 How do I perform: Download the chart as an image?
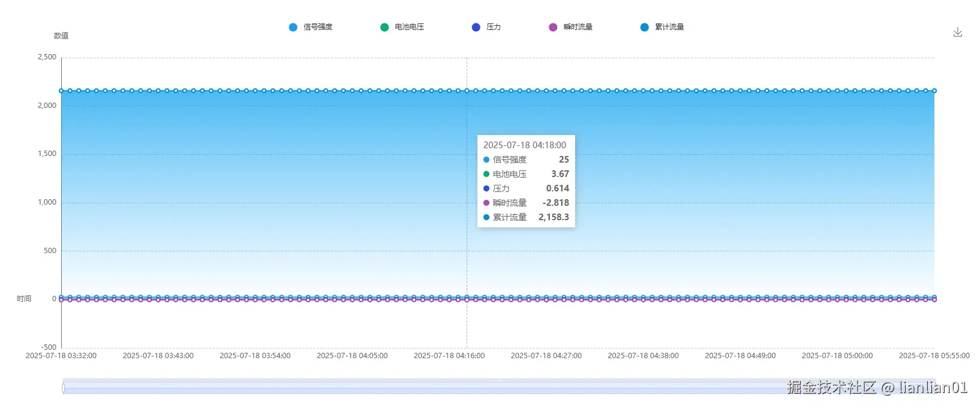point(958,32)
